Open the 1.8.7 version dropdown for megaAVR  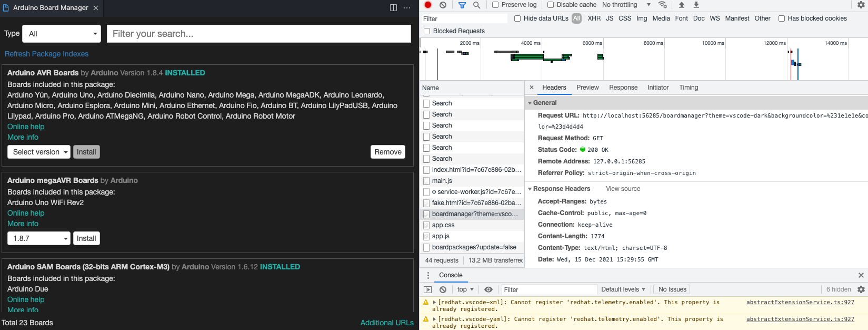(39, 238)
